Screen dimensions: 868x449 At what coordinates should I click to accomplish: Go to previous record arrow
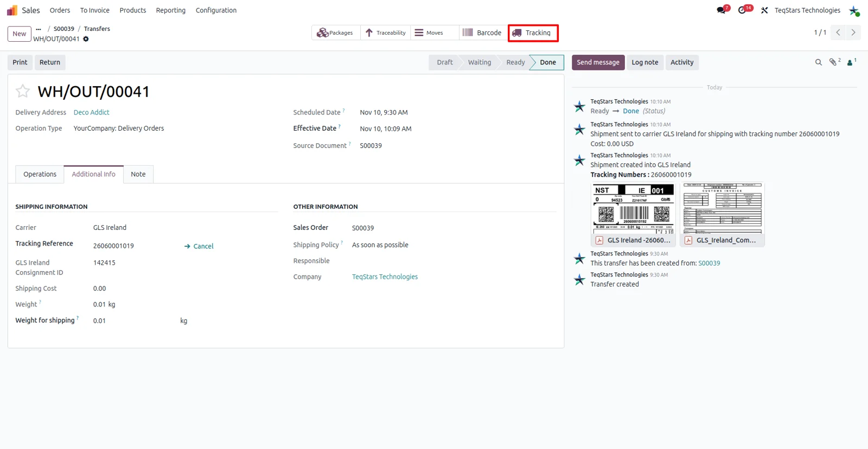(838, 33)
